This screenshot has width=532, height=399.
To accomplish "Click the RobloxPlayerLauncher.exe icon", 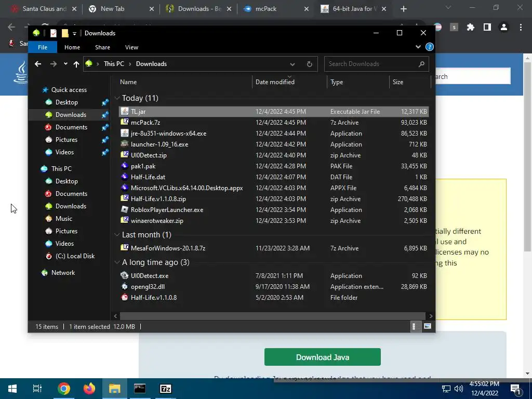I will (x=125, y=210).
